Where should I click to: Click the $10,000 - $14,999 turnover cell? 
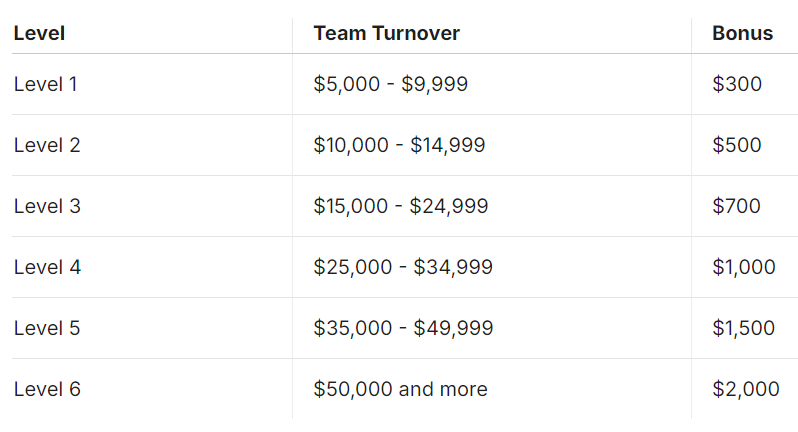399,145
